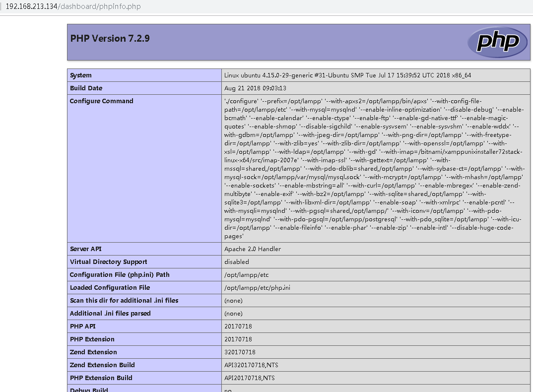Click the Build Date label
533x392 pixels.
[x=86, y=88]
